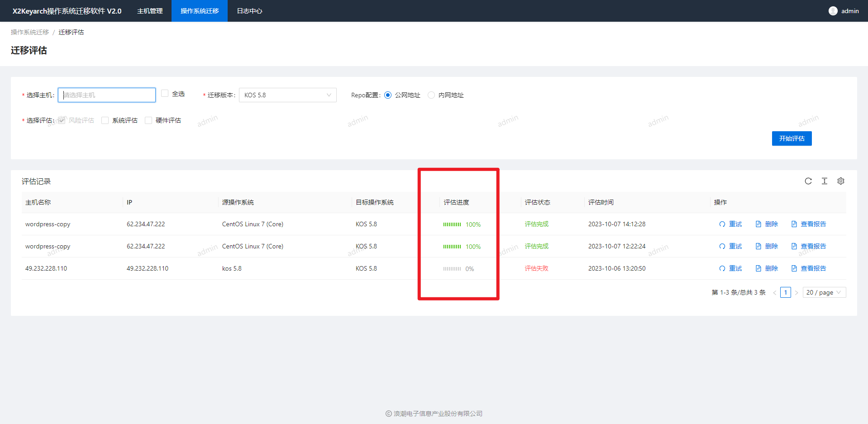Click delete icon in the 49.232.228.110 row
Viewport: 868px width, 424px height.
[x=758, y=268]
